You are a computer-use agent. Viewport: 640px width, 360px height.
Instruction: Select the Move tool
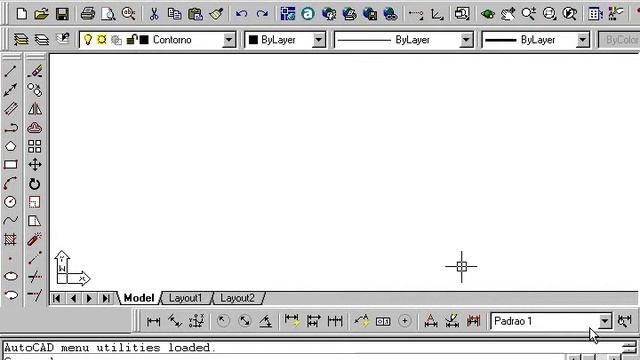35,164
